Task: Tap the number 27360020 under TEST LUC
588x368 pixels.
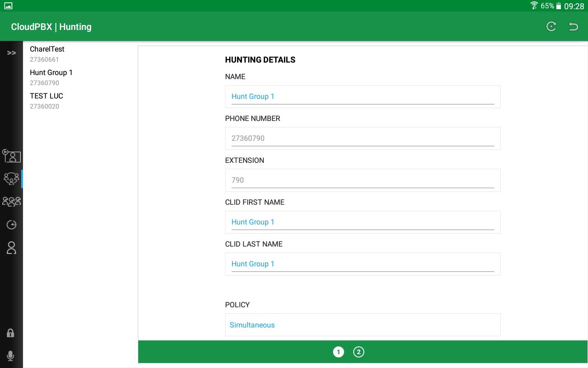Action: [x=45, y=106]
